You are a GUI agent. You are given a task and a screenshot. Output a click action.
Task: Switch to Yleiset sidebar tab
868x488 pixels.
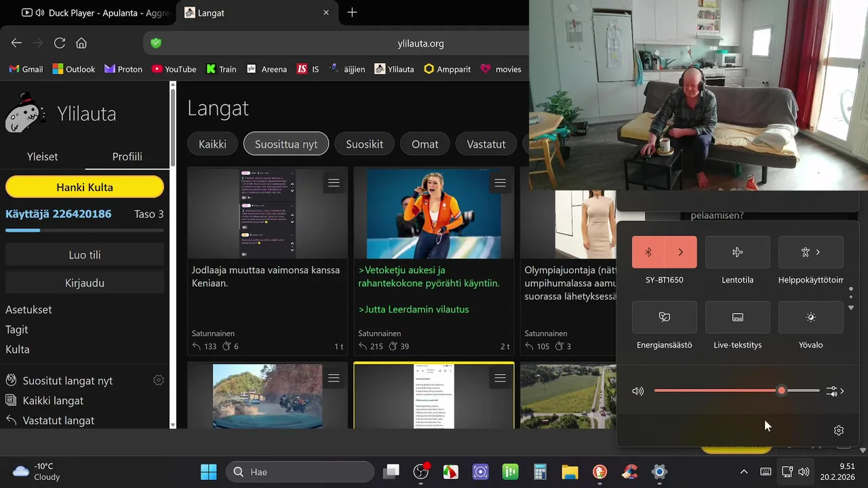42,157
